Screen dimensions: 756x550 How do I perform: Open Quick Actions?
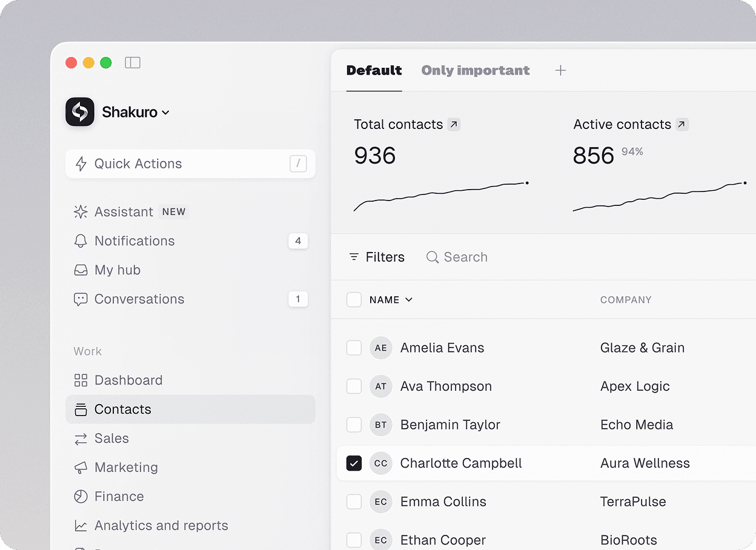190,164
